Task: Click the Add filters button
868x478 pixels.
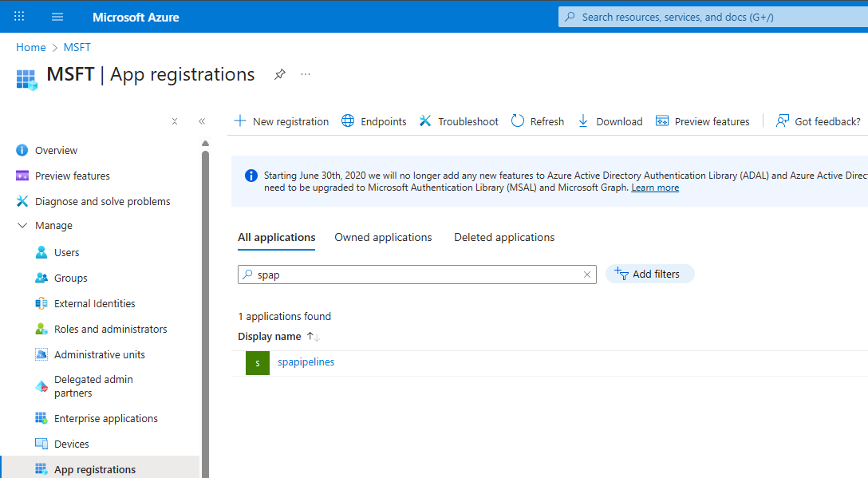Action: click(x=649, y=274)
